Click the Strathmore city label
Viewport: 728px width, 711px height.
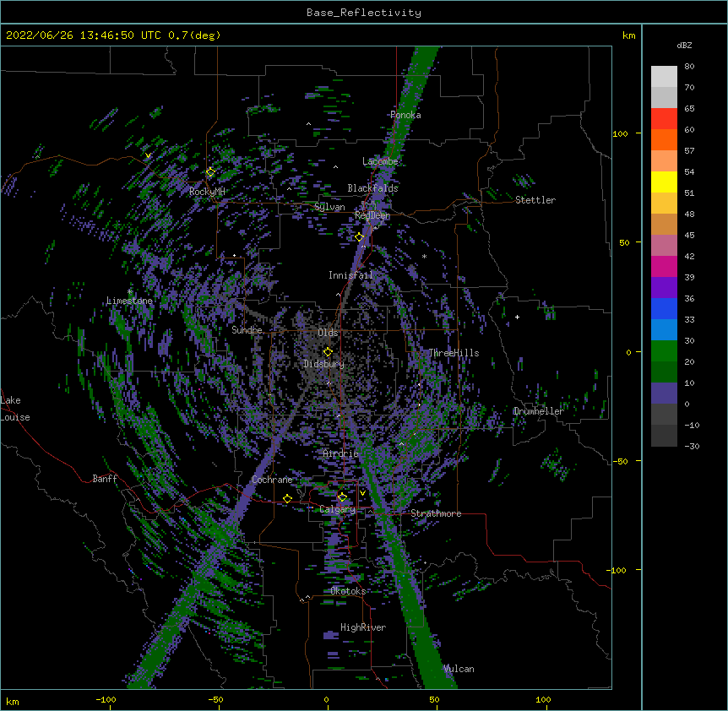click(x=436, y=513)
